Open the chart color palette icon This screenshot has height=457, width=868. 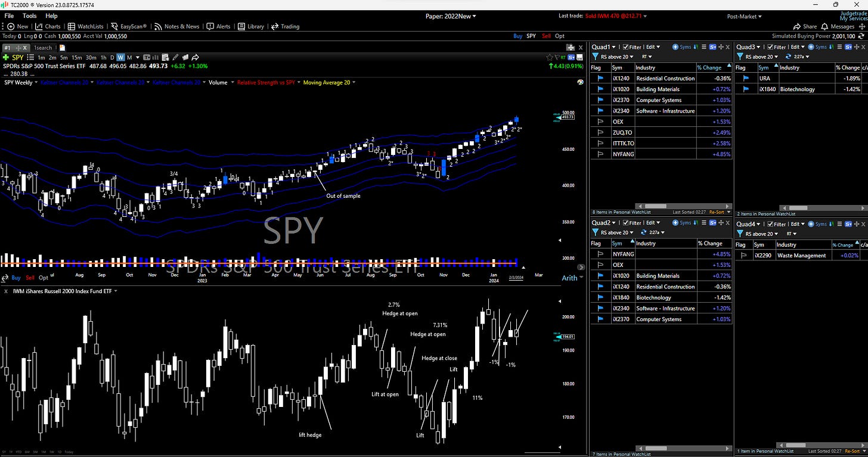point(580,83)
